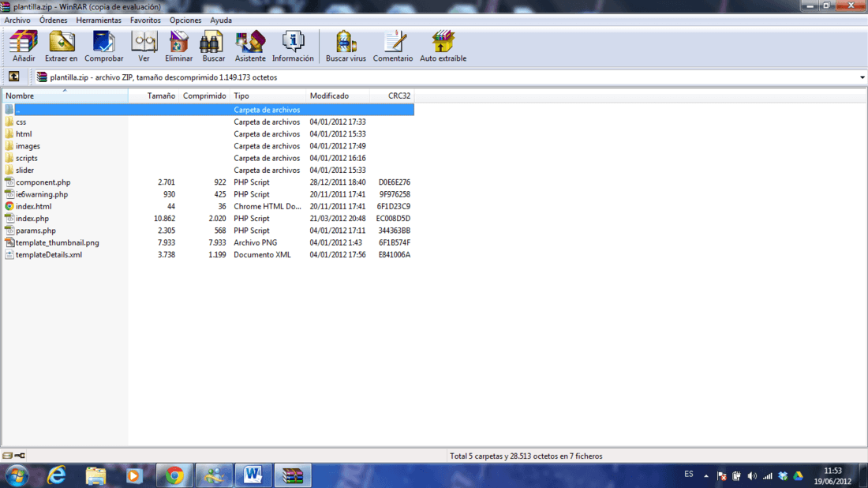Select the index.html Chrome file icon
This screenshot has width=868, height=488.
[9, 206]
